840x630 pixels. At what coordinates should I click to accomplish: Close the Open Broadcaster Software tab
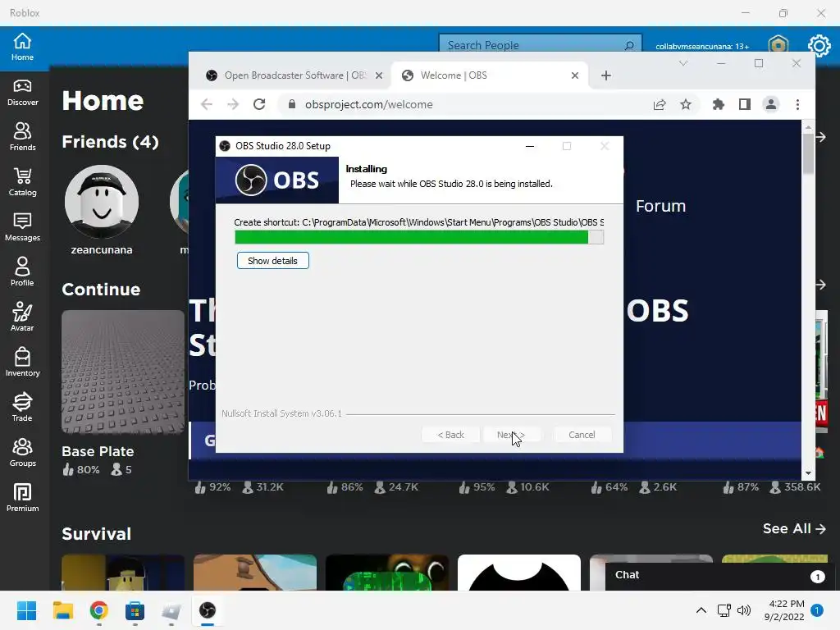click(379, 75)
